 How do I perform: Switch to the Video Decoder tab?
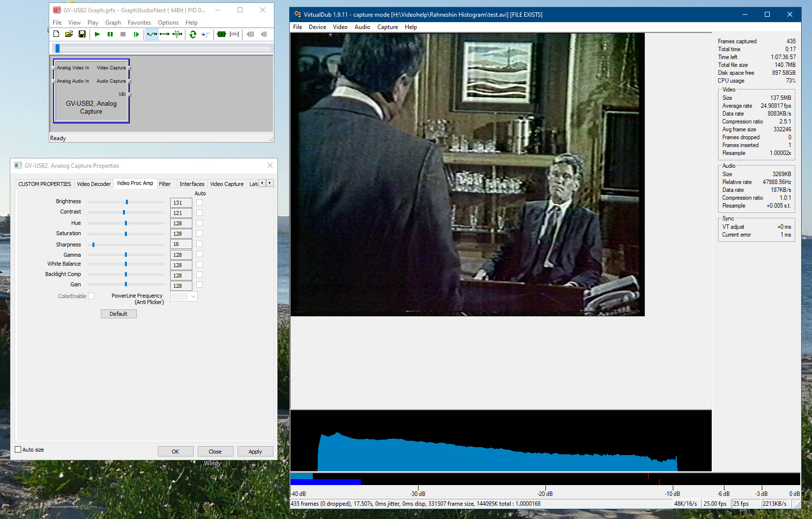(93, 184)
